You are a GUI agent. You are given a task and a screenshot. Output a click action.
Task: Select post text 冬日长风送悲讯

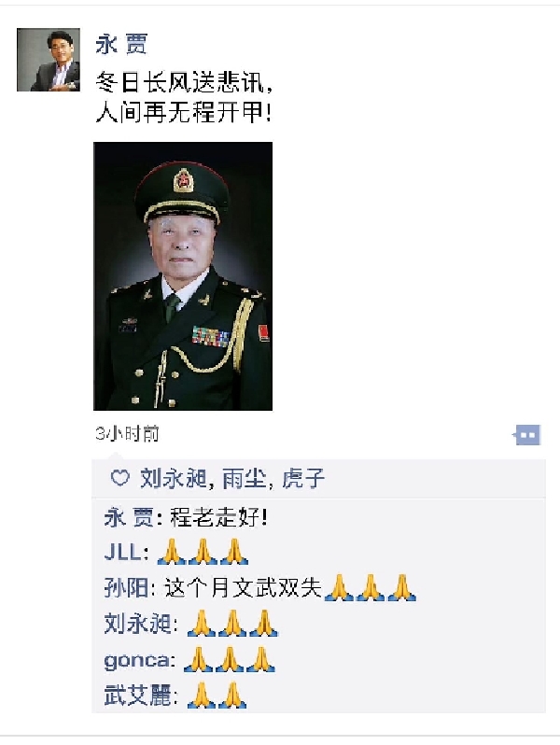click(x=181, y=82)
